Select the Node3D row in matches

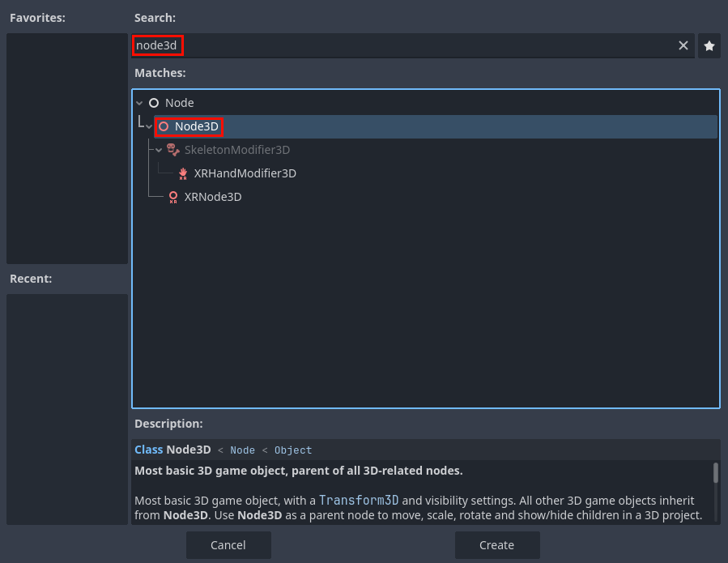click(x=436, y=126)
